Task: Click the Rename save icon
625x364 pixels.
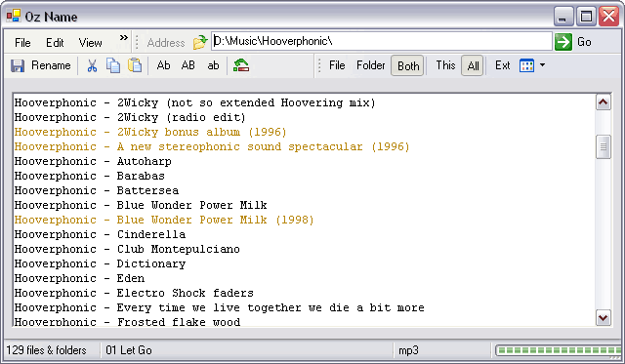Action: point(18,65)
